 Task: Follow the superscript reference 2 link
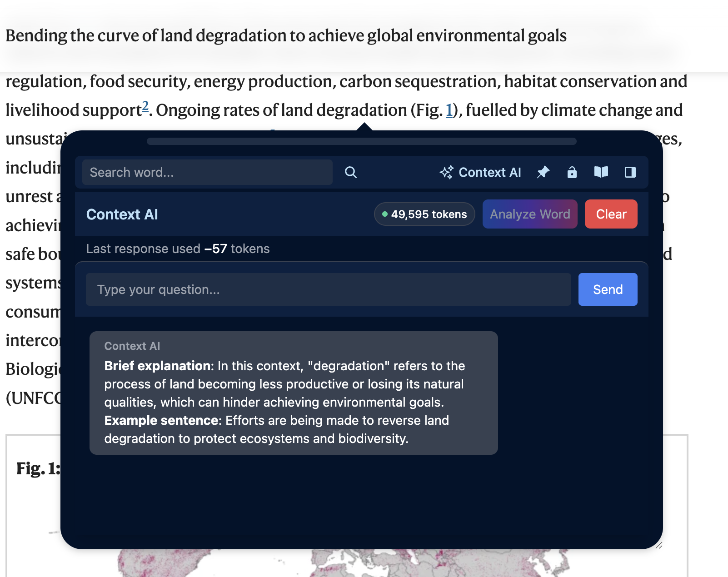click(x=145, y=106)
